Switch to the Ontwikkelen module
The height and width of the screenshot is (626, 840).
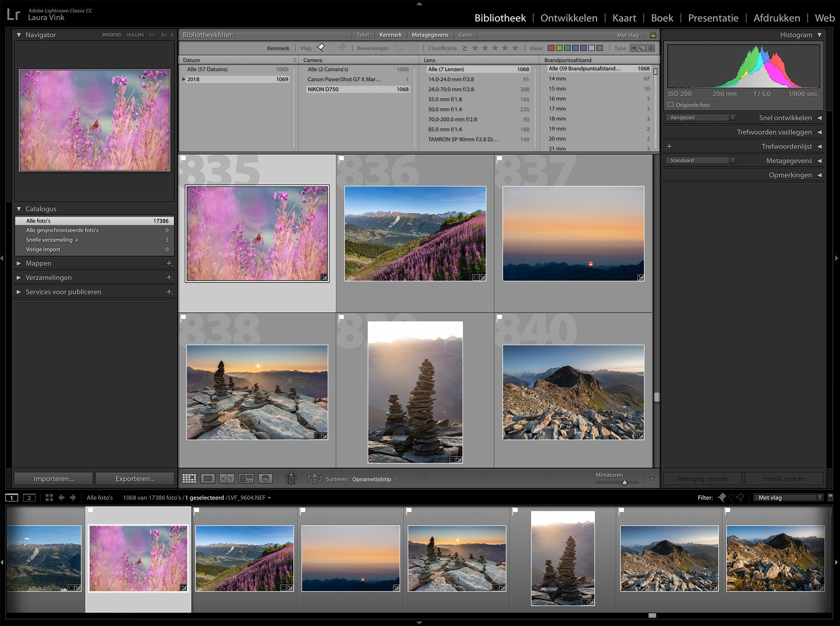(569, 18)
